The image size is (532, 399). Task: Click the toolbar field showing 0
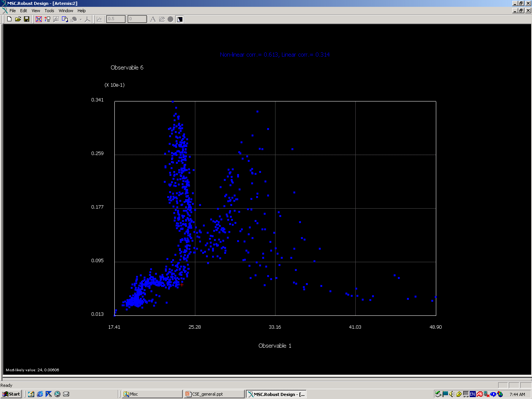coord(137,19)
